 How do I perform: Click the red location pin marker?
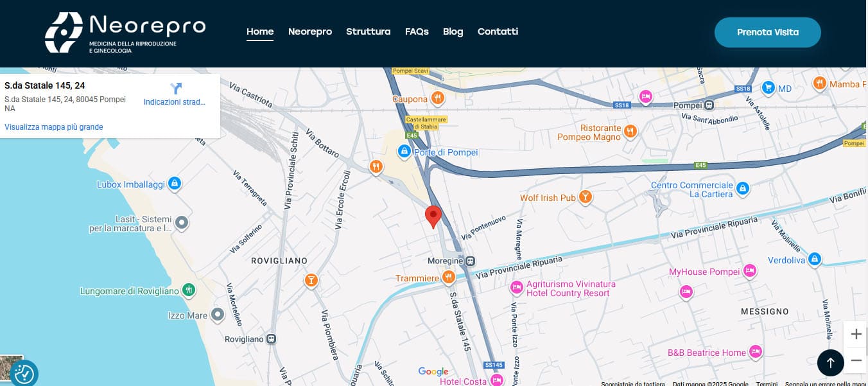[433, 216]
